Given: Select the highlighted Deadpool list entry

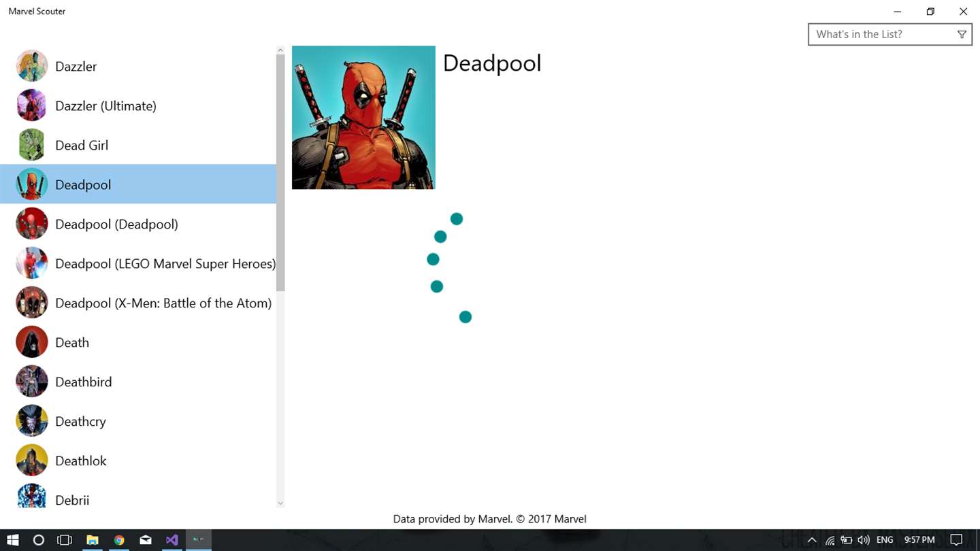Looking at the screenshot, I should [138, 184].
